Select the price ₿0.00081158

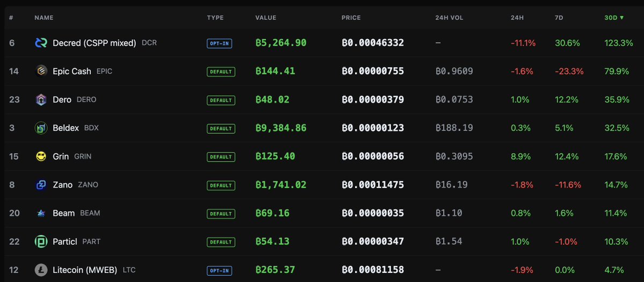(373, 270)
